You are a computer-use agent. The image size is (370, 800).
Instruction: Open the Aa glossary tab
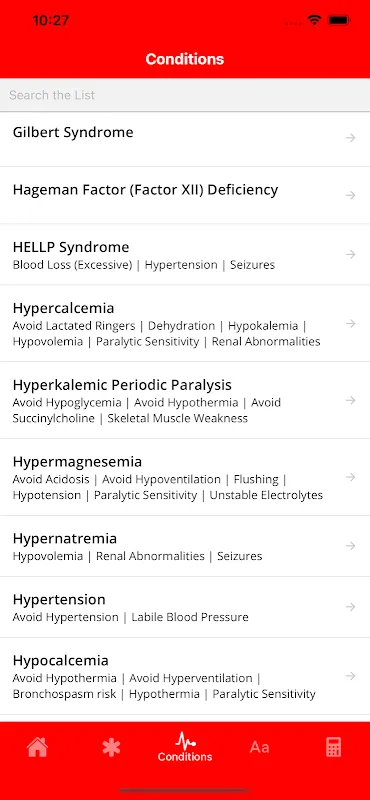click(x=259, y=747)
